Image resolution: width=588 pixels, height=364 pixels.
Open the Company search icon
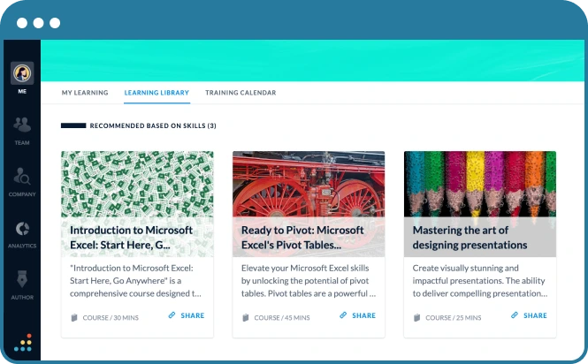[x=22, y=176]
